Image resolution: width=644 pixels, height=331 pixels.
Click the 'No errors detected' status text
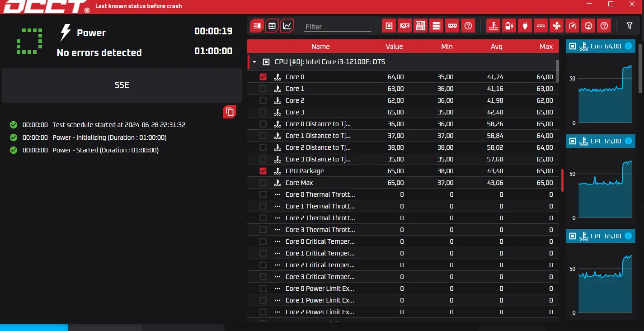(x=99, y=52)
